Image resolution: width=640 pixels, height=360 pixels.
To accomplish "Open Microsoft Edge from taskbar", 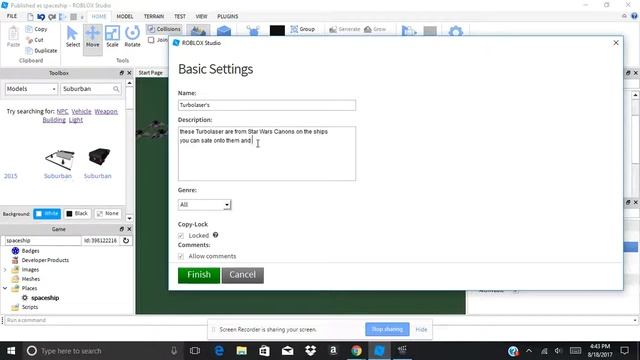I will point(219,351).
